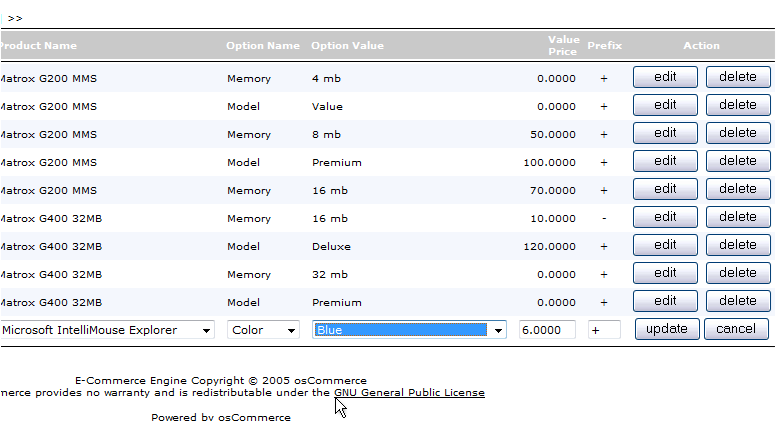The image size is (776, 422).
Task: Click the prefix input field containing plus
Action: tap(604, 330)
